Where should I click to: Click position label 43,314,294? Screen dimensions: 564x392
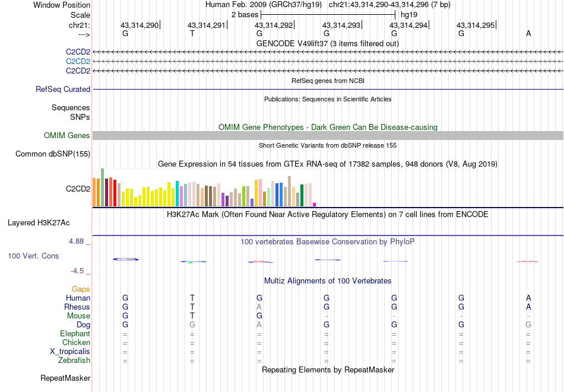point(408,25)
